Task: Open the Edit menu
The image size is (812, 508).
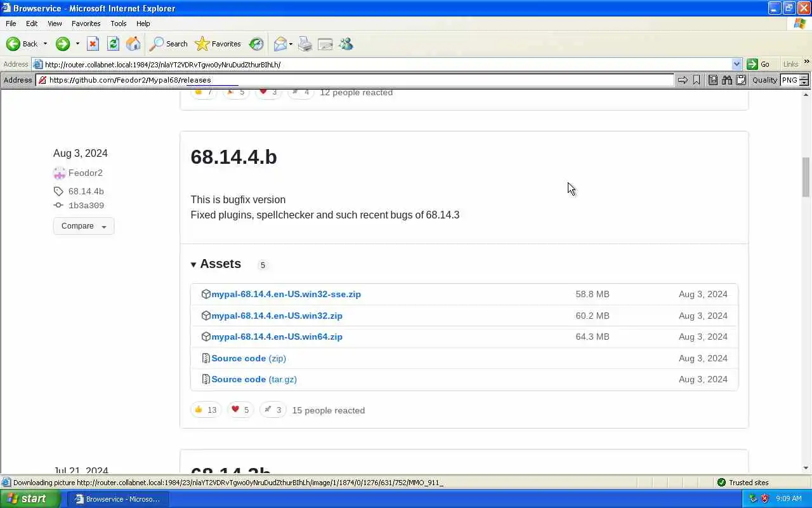Action: click(x=32, y=23)
